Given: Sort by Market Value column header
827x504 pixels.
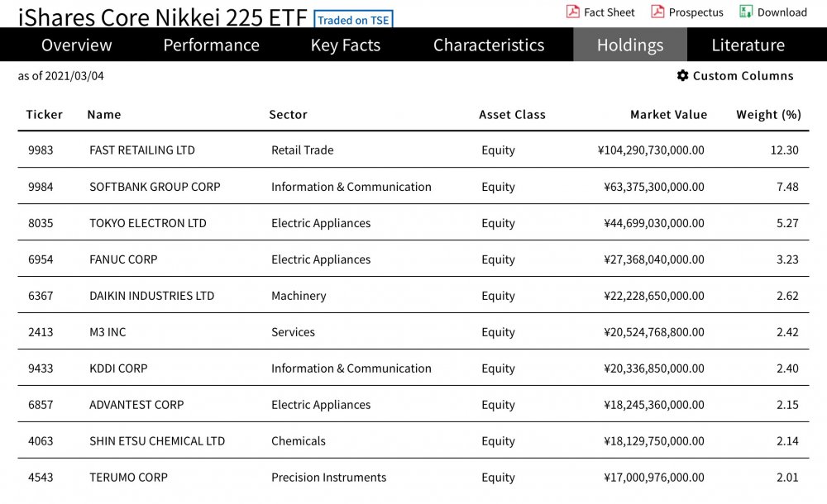Looking at the screenshot, I should pyautogui.click(x=668, y=115).
